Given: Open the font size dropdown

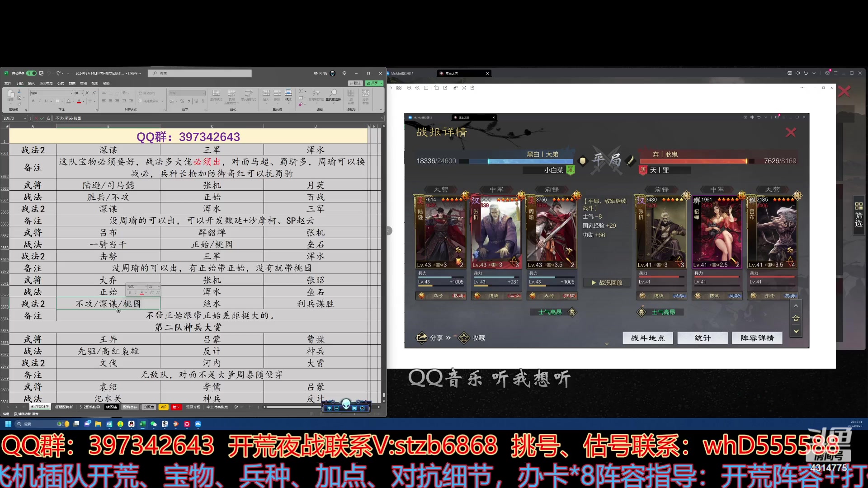Looking at the screenshot, I should coord(82,93).
